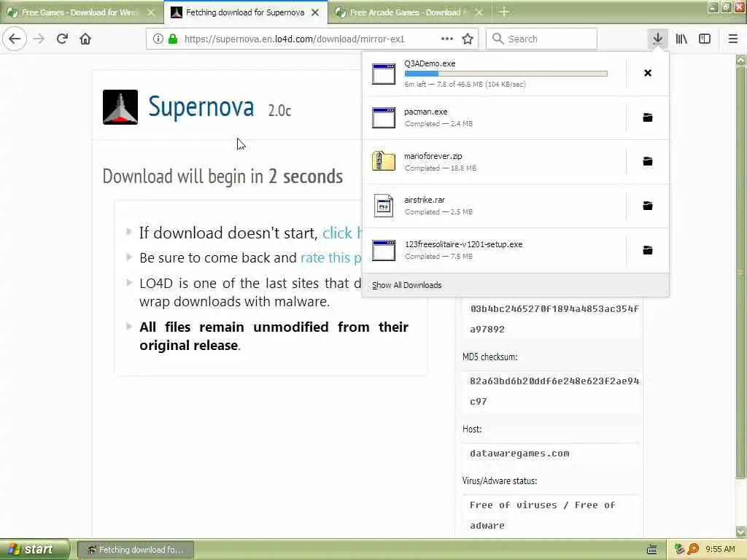Open containing folder for airstrike.rar
747x560 pixels.
click(648, 206)
